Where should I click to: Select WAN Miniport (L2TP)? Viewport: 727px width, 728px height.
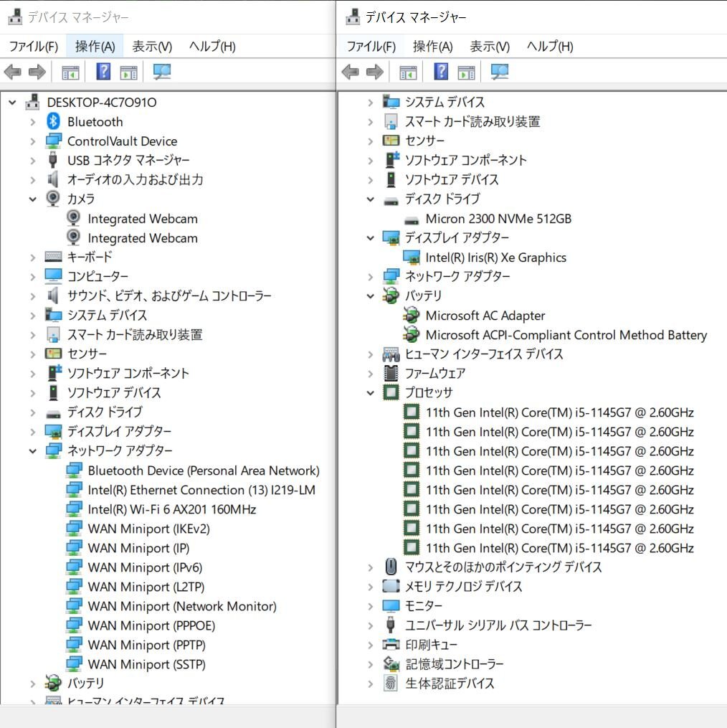[146, 587]
